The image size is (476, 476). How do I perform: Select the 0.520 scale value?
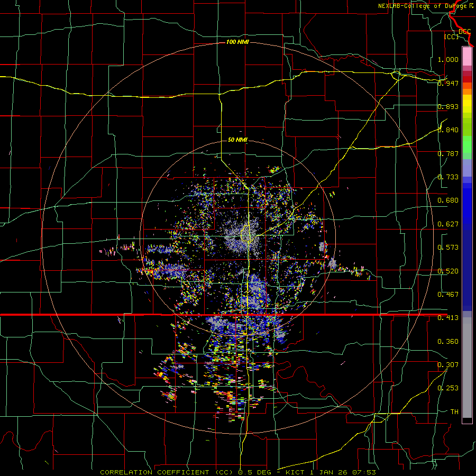(448, 271)
